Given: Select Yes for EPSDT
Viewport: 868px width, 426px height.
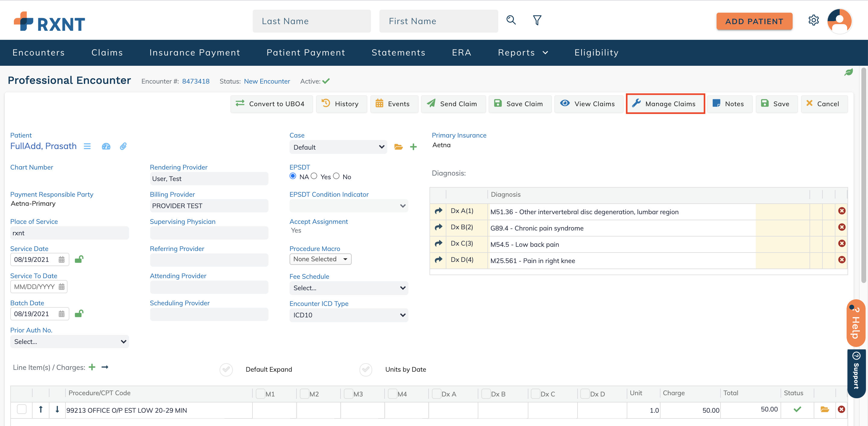Looking at the screenshot, I should [x=314, y=176].
